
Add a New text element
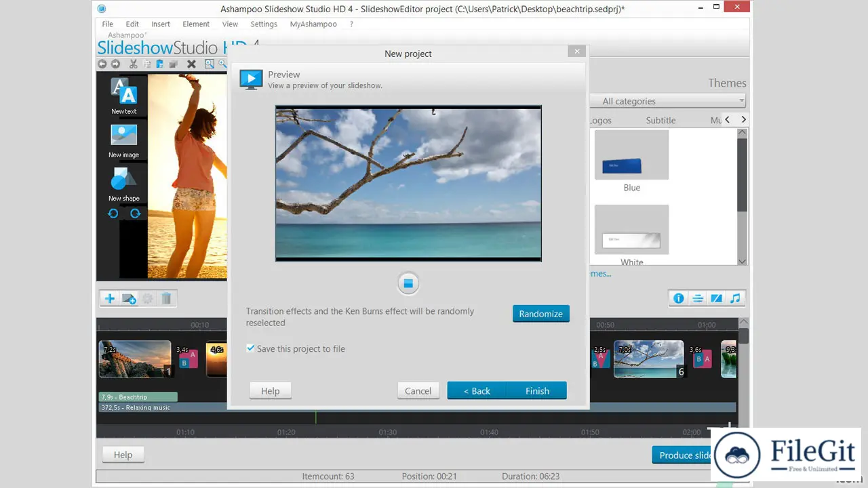pyautogui.click(x=124, y=96)
